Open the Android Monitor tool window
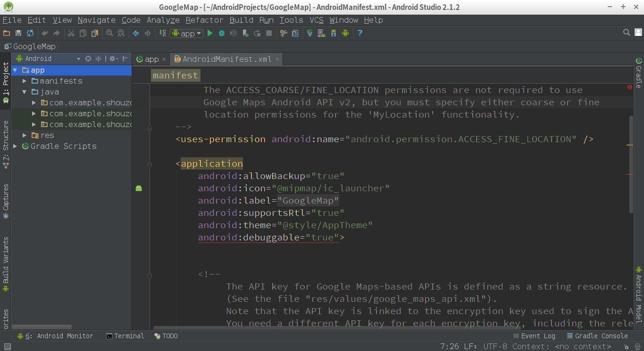Screen dimensions: 644x351 [55, 336]
